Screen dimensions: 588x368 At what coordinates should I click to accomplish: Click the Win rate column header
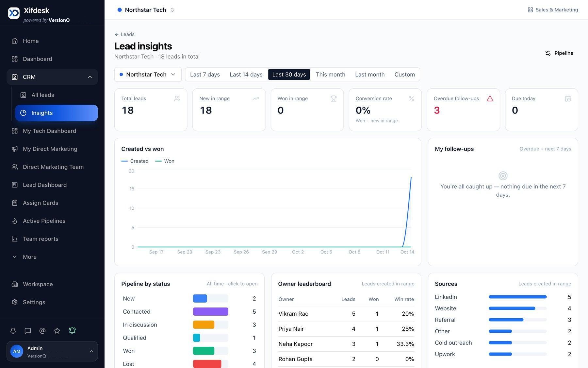click(x=404, y=299)
